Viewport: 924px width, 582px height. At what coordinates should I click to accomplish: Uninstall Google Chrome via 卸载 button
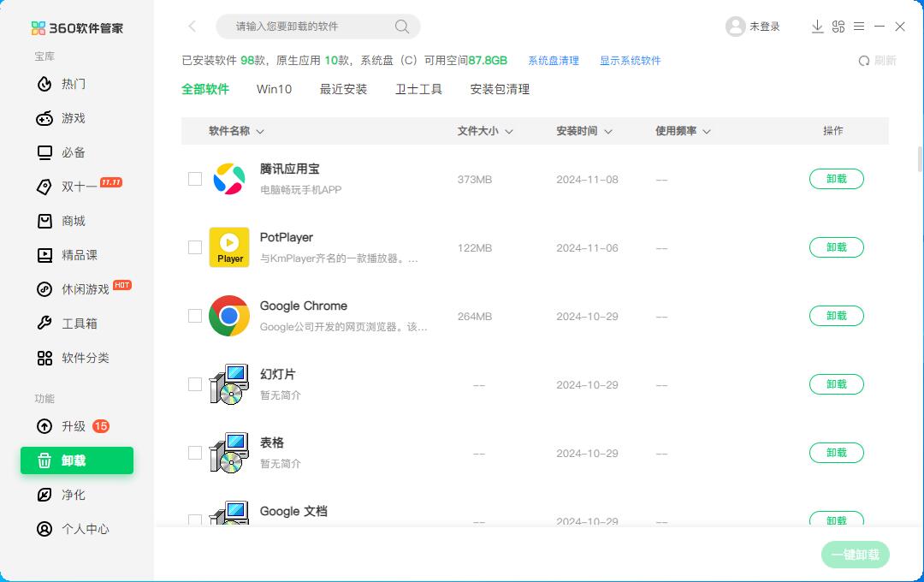[836, 316]
